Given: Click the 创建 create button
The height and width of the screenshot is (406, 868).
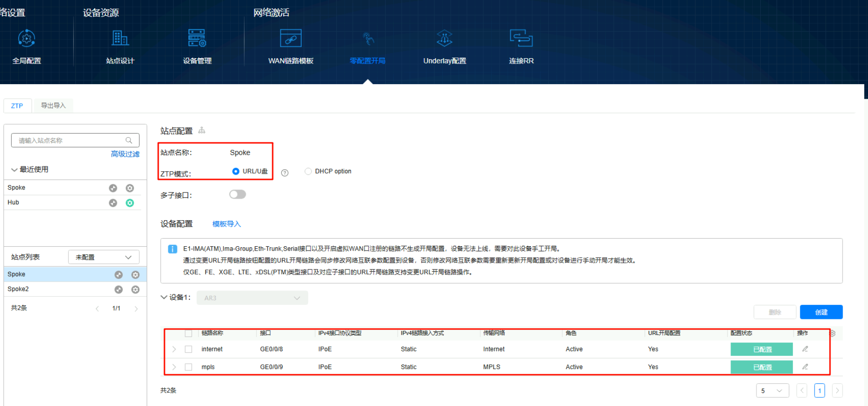Looking at the screenshot, I should (821, 312).
